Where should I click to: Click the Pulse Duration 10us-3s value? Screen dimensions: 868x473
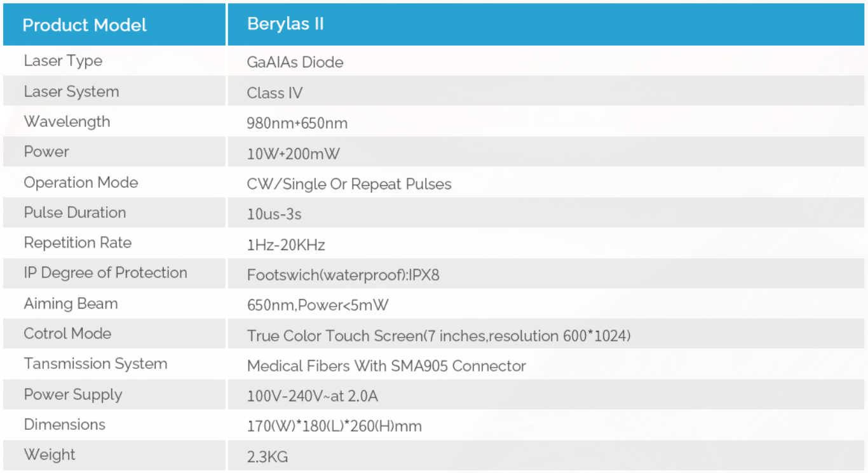point(274,215)
